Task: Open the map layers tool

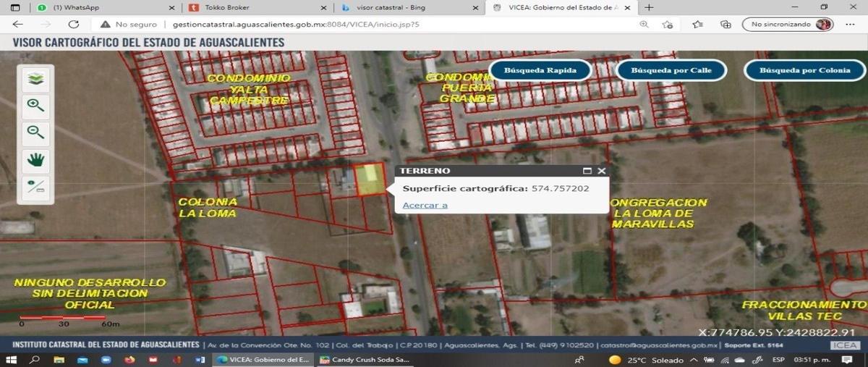Action: coord(35,78)
